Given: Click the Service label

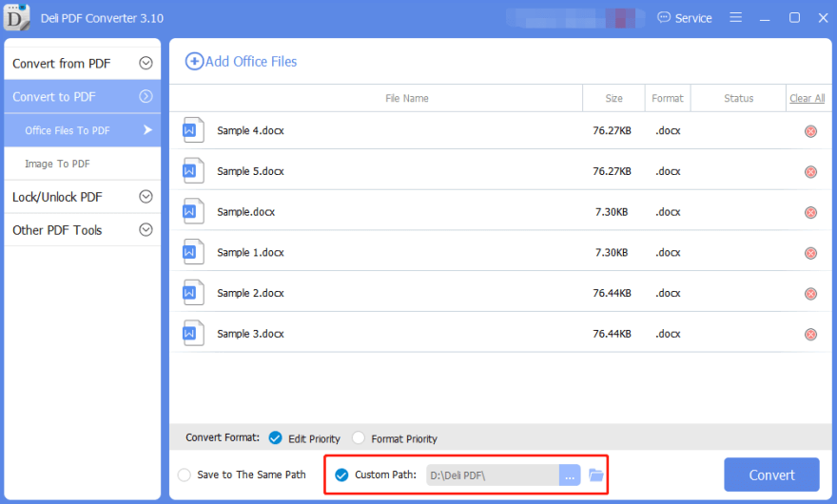Looking at the screenshot, I should 693,18.
